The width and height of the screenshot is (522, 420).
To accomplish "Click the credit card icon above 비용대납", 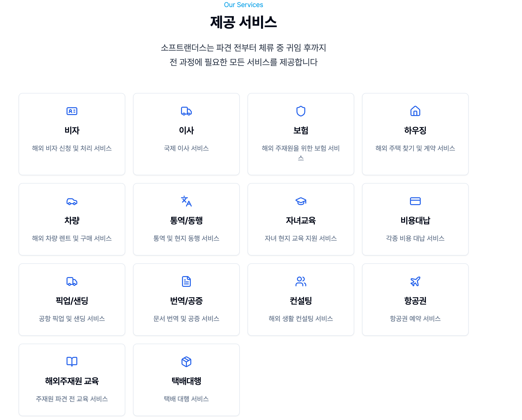I will coord(415,201).
